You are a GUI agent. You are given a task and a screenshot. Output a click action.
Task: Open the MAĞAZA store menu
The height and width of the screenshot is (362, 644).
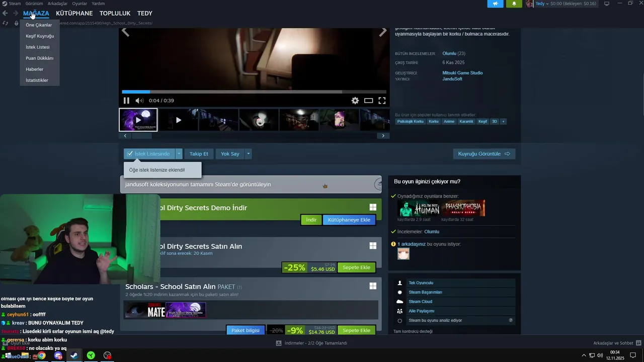(x=36, y=13)
